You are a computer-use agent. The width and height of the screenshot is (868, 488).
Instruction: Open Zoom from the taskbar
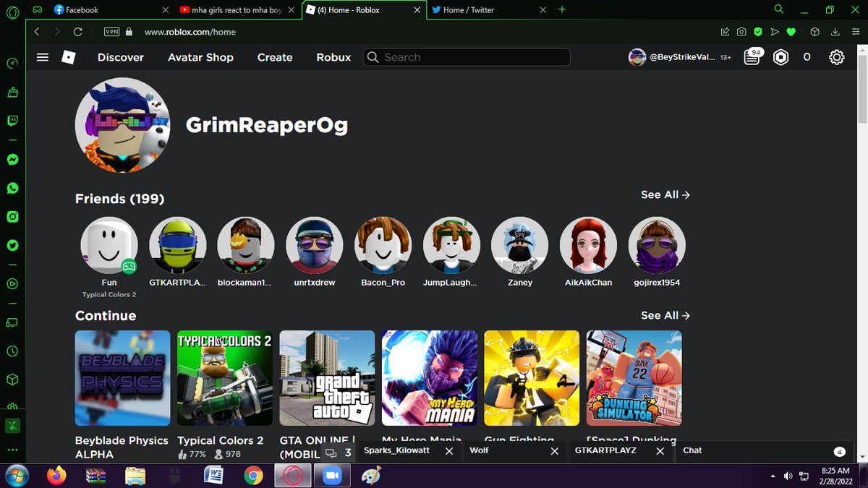(331, 476)
